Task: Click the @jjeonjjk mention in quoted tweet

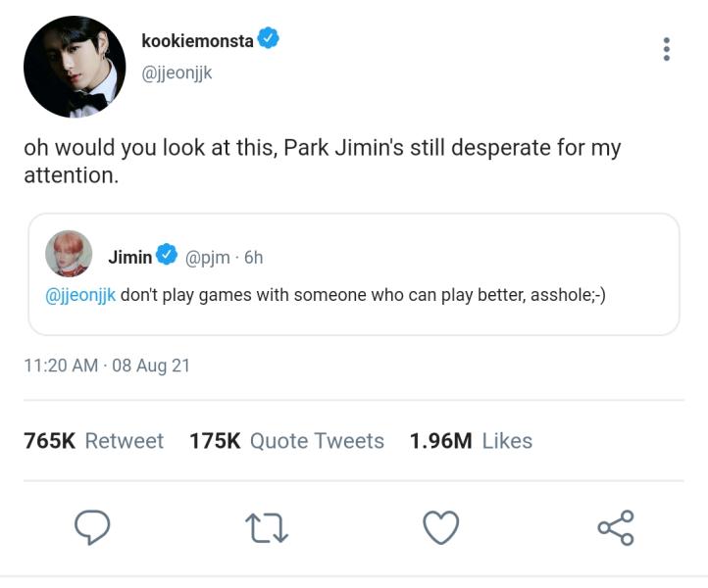Action: click(x=80, y=295)
